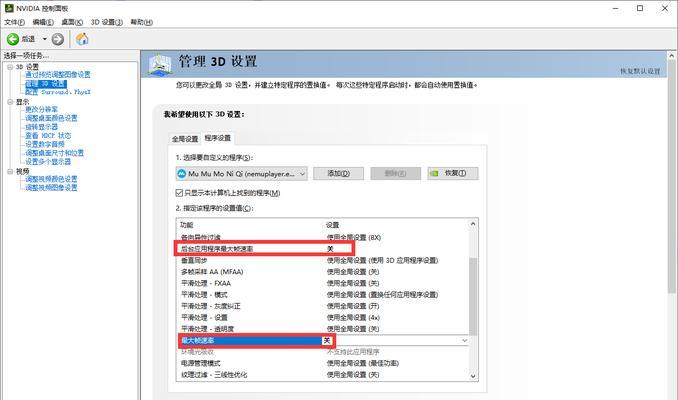Select 配置 Surround、PhysX in task tree
The height and width of the screenshot is (400, 678).
click(x=58, y=92)
